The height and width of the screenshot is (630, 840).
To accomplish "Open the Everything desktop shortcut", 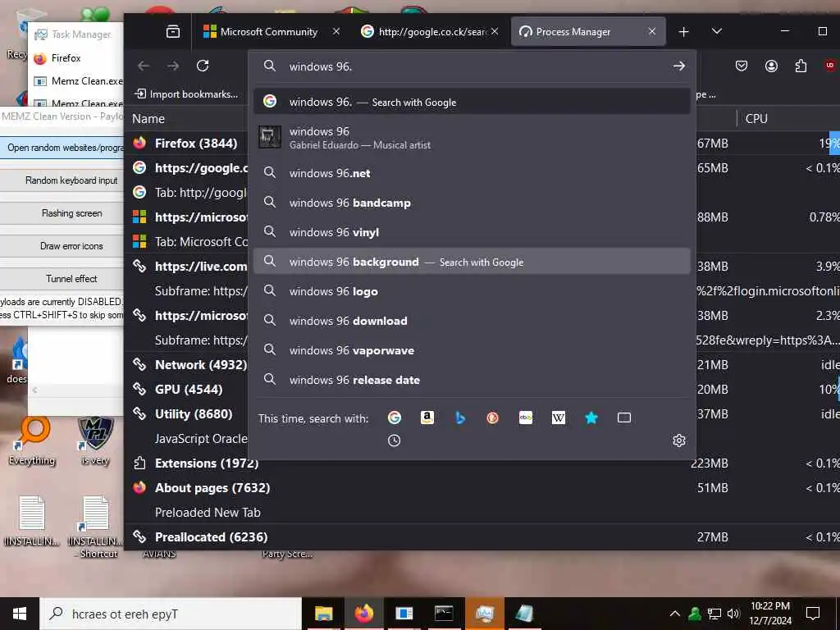I will (x=32, y=441).
